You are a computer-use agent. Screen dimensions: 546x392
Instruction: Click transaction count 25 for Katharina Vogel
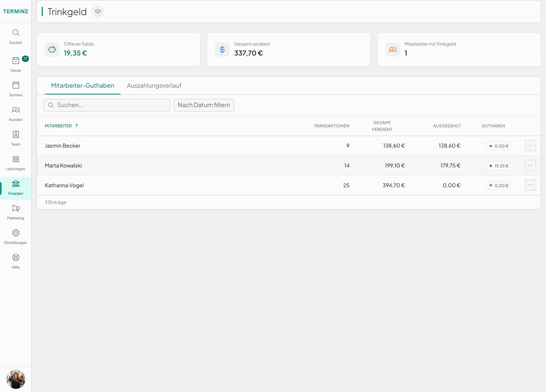pyautogui.click(x=346, y=185)
